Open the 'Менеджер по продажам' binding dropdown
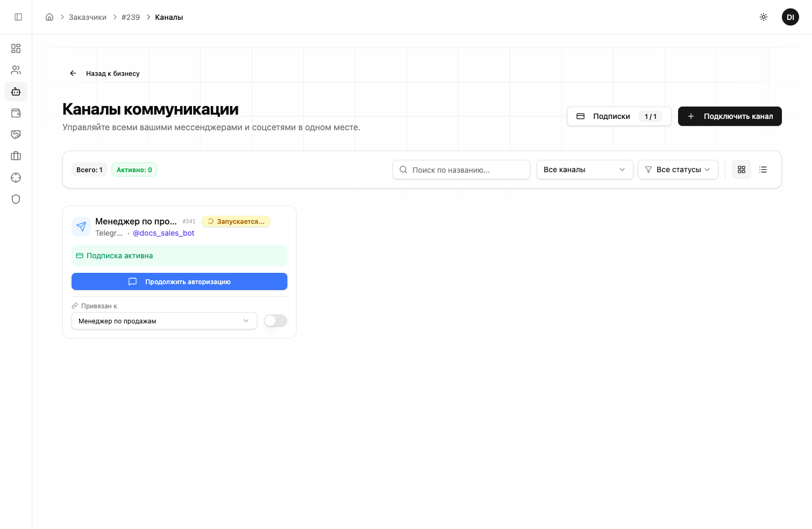This screenshot has height=529, width=812. (x=164, y=321)
